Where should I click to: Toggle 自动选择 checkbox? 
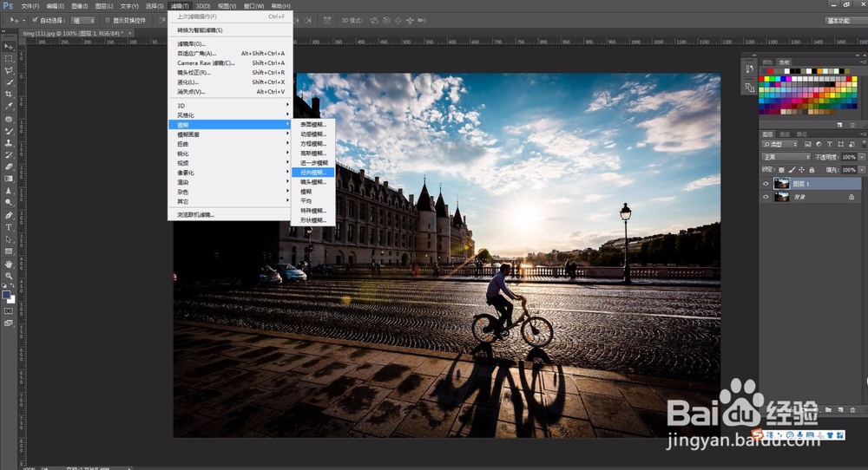tap(35, 21)
